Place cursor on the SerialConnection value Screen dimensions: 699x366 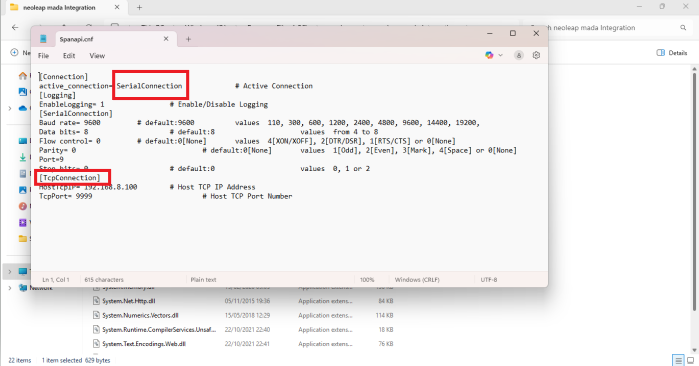coord(149,86)
